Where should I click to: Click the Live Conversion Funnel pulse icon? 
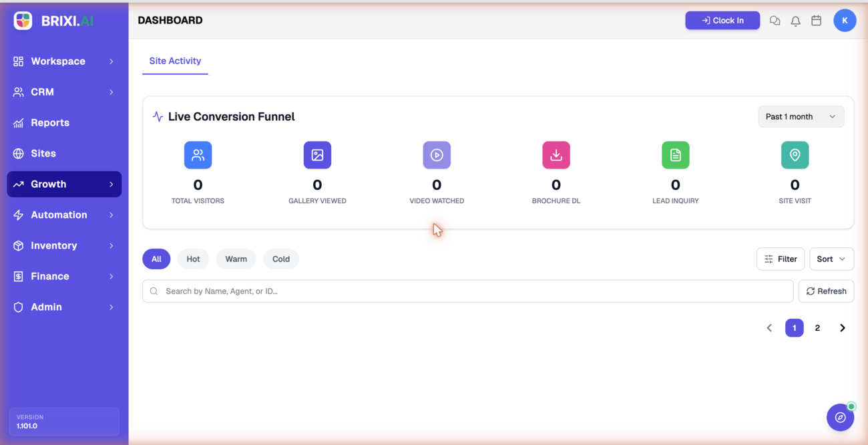point(158,116)
